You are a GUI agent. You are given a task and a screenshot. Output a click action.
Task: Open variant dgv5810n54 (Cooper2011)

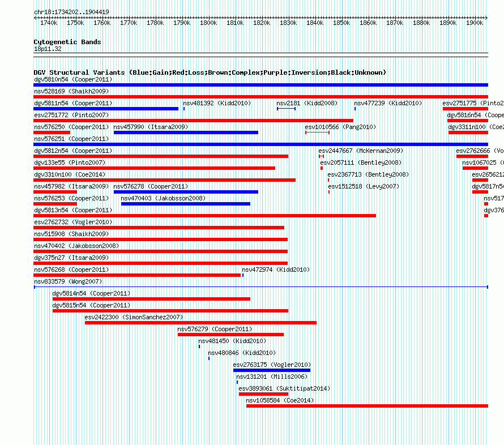[260, 85]
